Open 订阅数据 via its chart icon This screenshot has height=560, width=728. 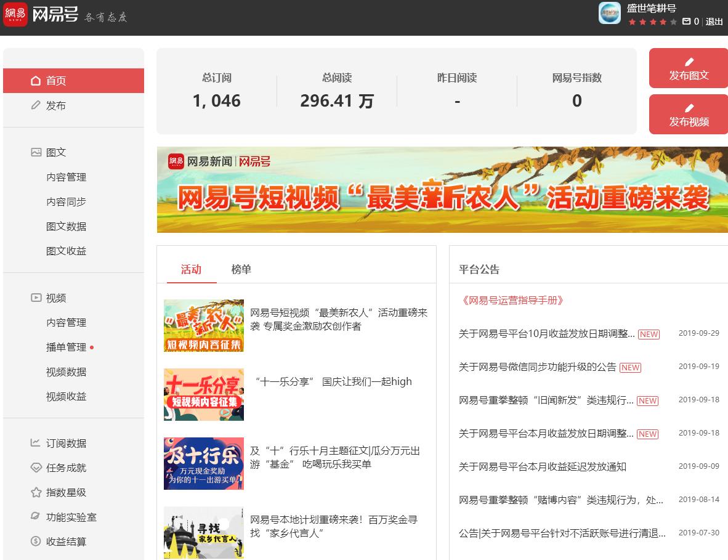36,443
